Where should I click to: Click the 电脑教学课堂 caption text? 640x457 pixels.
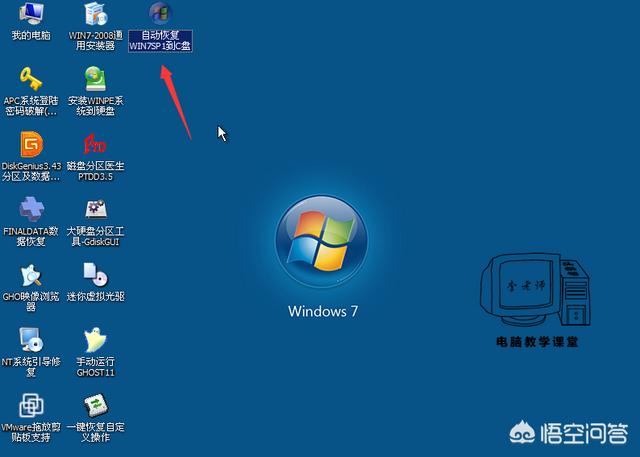[537, 342]
